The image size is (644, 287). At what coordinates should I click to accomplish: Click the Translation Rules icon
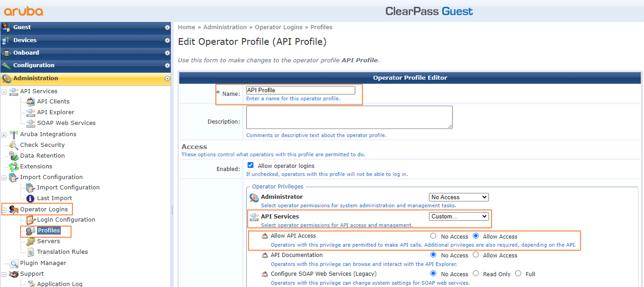click(30, 252)
